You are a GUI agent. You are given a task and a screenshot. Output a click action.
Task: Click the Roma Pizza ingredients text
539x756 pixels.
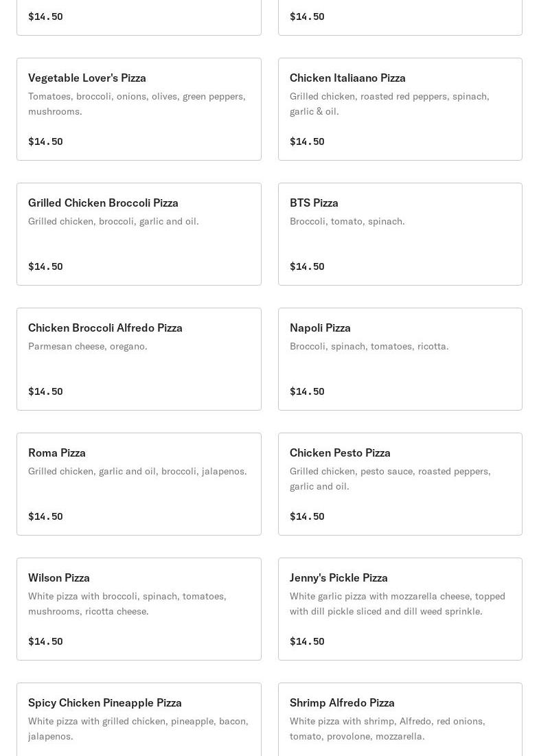[137, 471]
